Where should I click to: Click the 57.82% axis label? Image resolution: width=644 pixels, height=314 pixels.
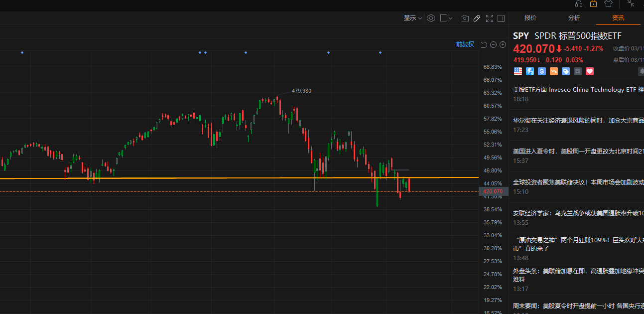(x=493, y=119)
